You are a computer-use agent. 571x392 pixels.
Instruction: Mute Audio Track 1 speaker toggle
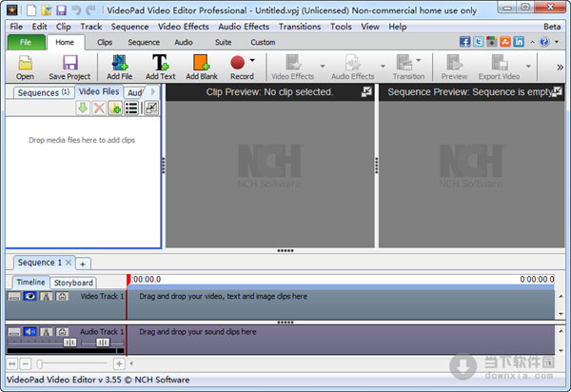click(30, 332)
